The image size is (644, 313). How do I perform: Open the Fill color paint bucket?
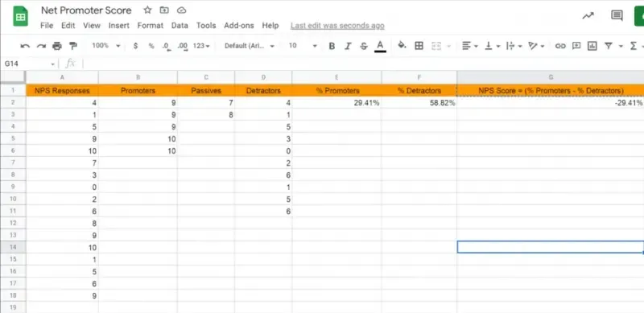[402, 46]
